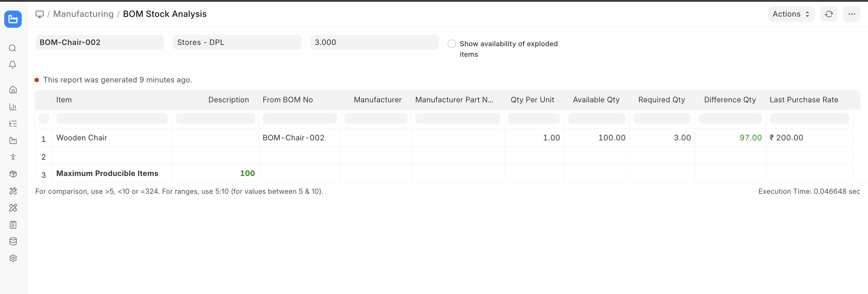This screenshot has width=868, height=294.
Task: Navigate to Manufacturing breadcrumb
Action: pyautogui.click(x=83, y=14)
